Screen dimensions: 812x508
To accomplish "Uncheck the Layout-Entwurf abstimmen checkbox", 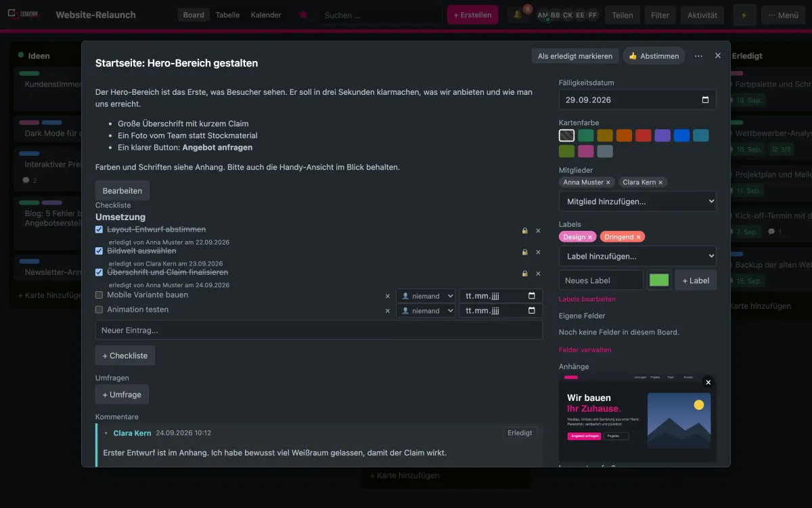I will coord(99,230).
